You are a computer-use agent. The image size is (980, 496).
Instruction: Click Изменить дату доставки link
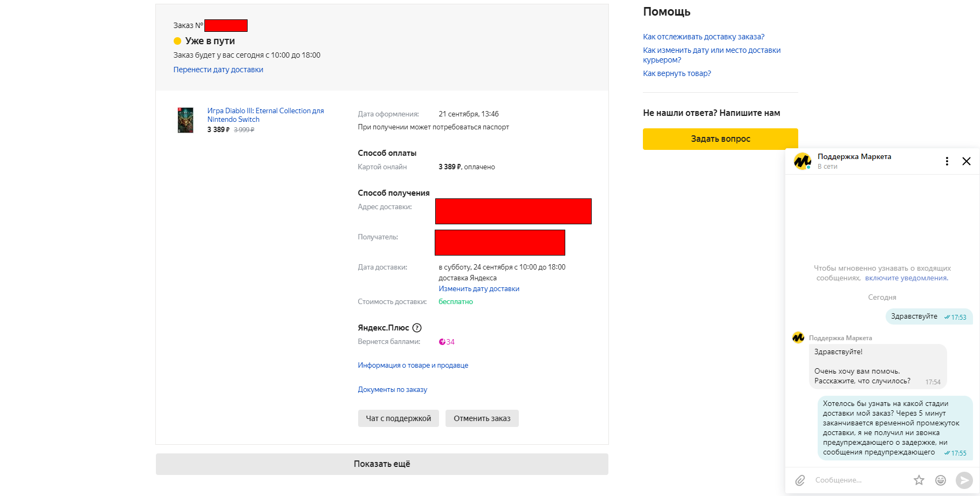coord(478,289)
